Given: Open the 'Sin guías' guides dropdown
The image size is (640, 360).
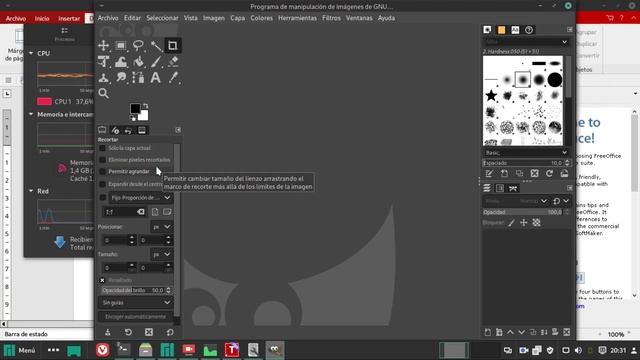Looking at the screenshot, I should (x=136, y=302).
